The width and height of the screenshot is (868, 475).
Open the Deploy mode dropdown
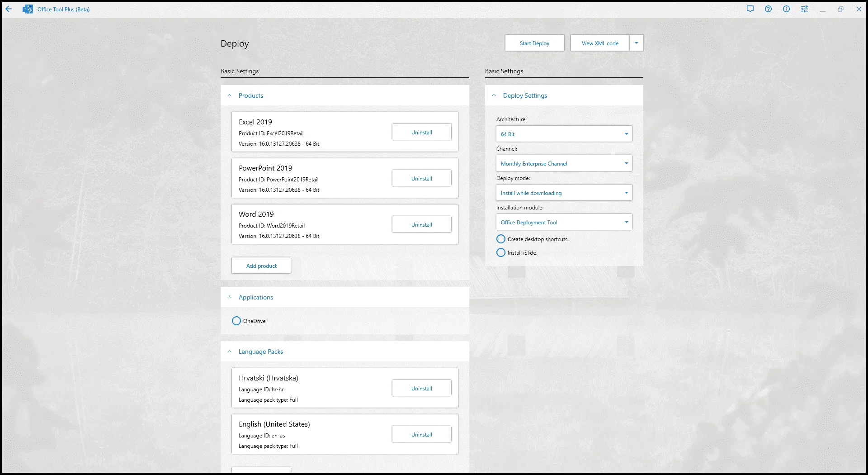[x=564, y=193]
